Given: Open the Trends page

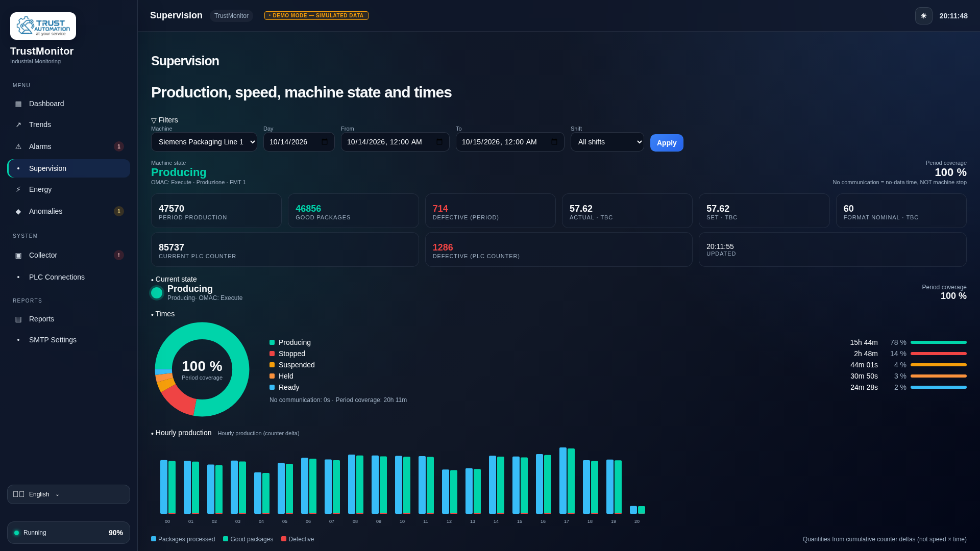Looking at the screenshot, I should point(68,125).
